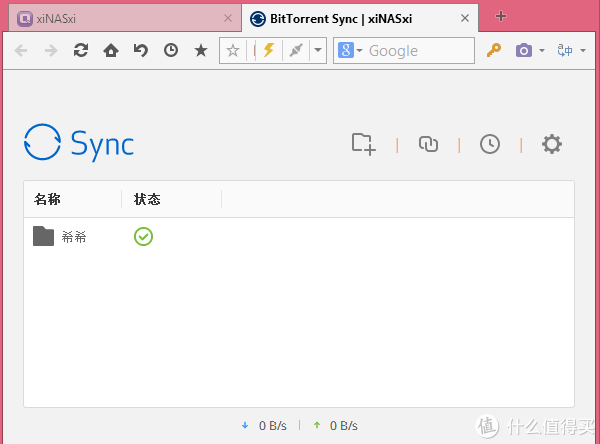Click the undo closed tab icon
Screen dimensions: 600x444
[141, 50]
